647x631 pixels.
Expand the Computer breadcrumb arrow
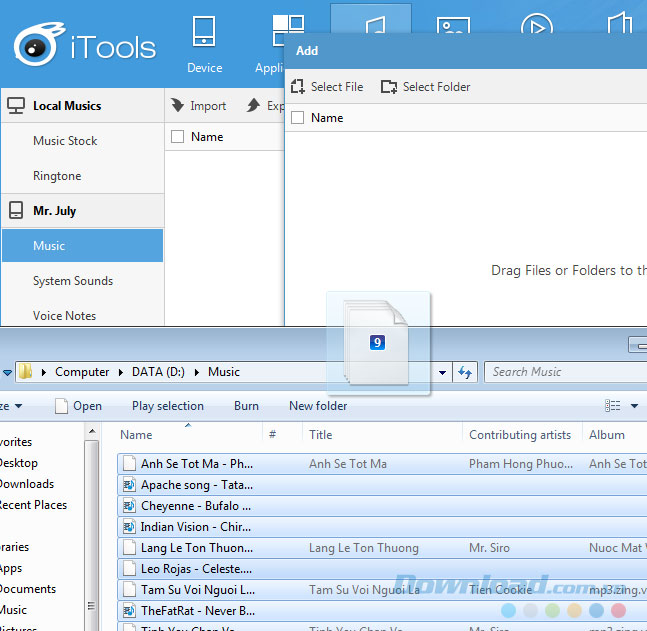120,372
